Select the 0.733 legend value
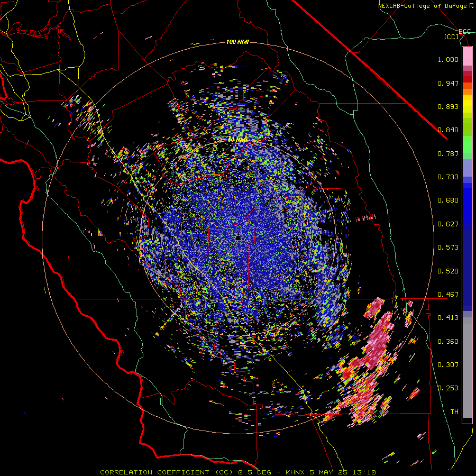 click(x=448, y=177)
